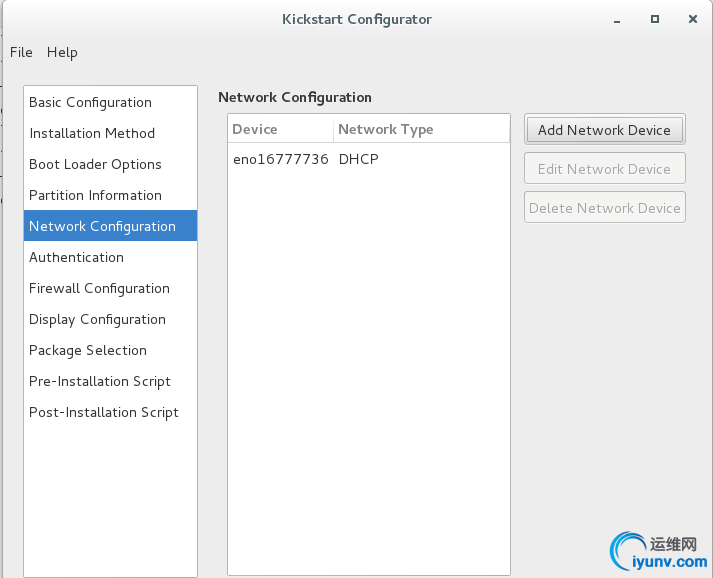This screenshot has width=713, height=578.
Task: Open the File menu
Action: (21, 52)
